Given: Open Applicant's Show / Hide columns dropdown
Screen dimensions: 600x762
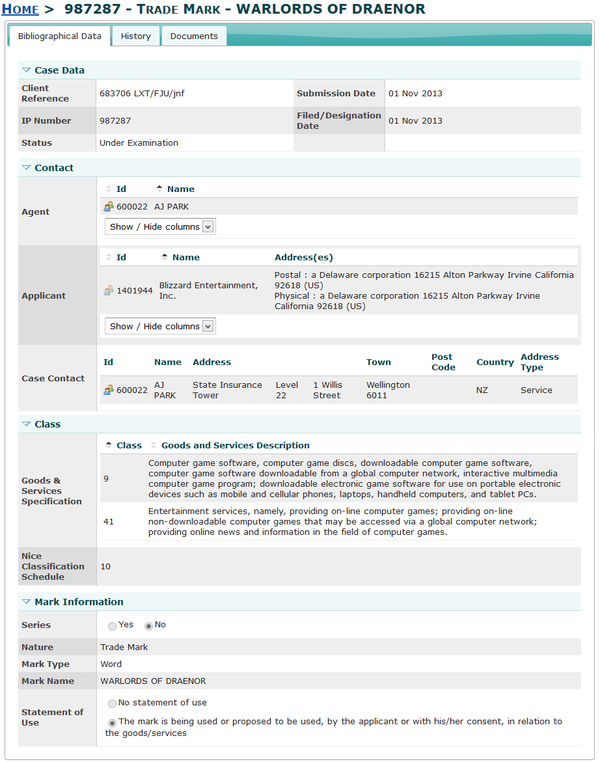Looking at the screenshot, I should click(x=160, y=326).
